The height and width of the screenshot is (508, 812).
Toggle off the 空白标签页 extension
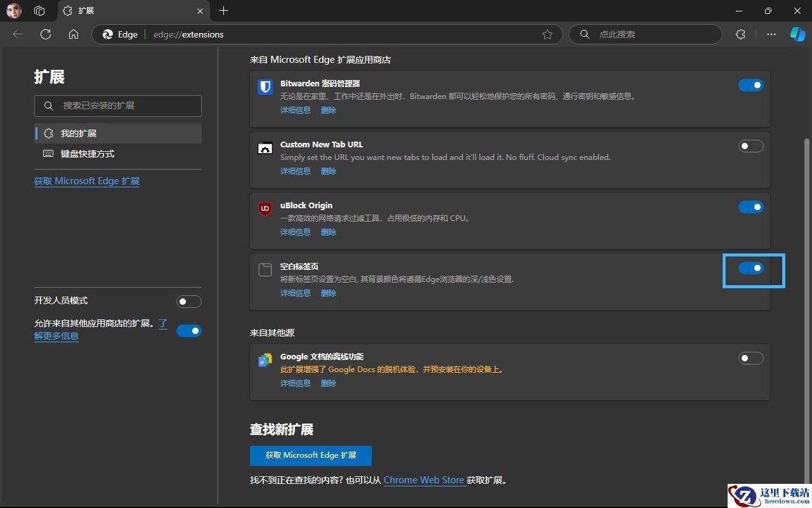(751, 268)
